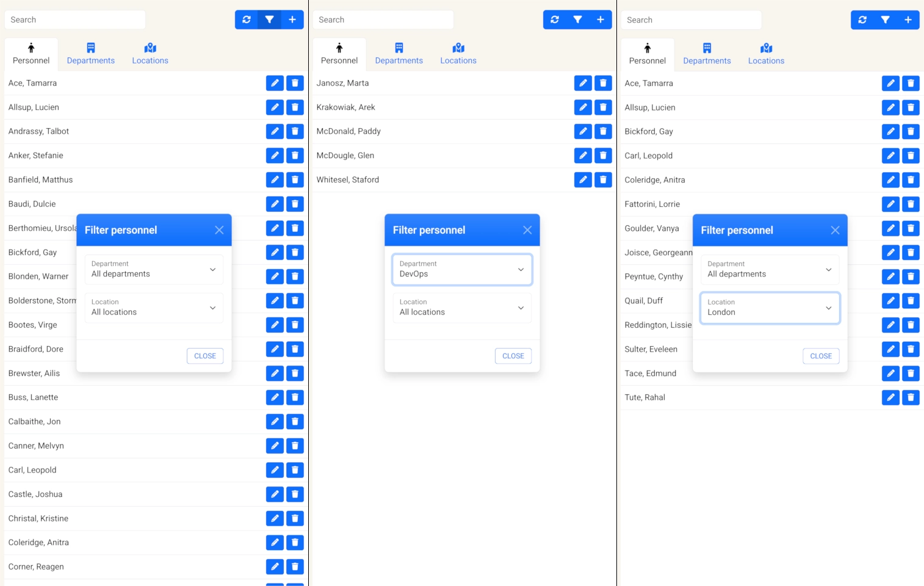Image resolution: width=924 pixels, height=586 pixels.
Task: Delete Tute, Rahal with the trash icon
Action: click(911, 398)
